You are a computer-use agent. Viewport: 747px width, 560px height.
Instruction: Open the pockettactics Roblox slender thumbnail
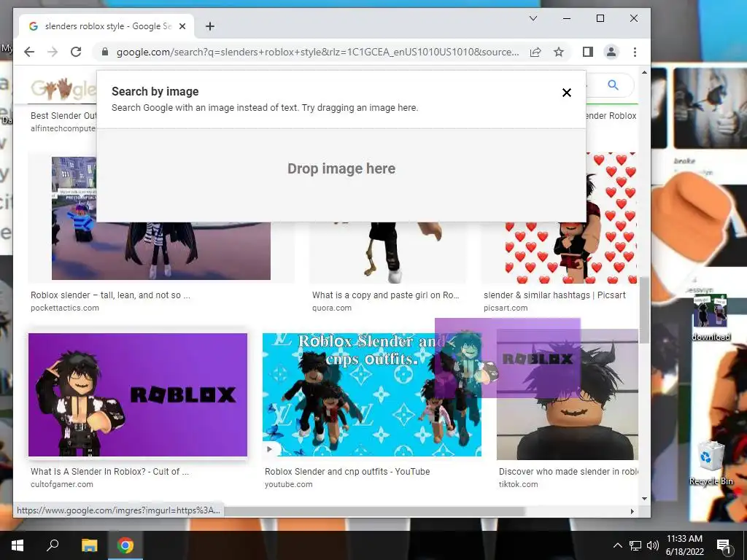(x=161, y=251)
